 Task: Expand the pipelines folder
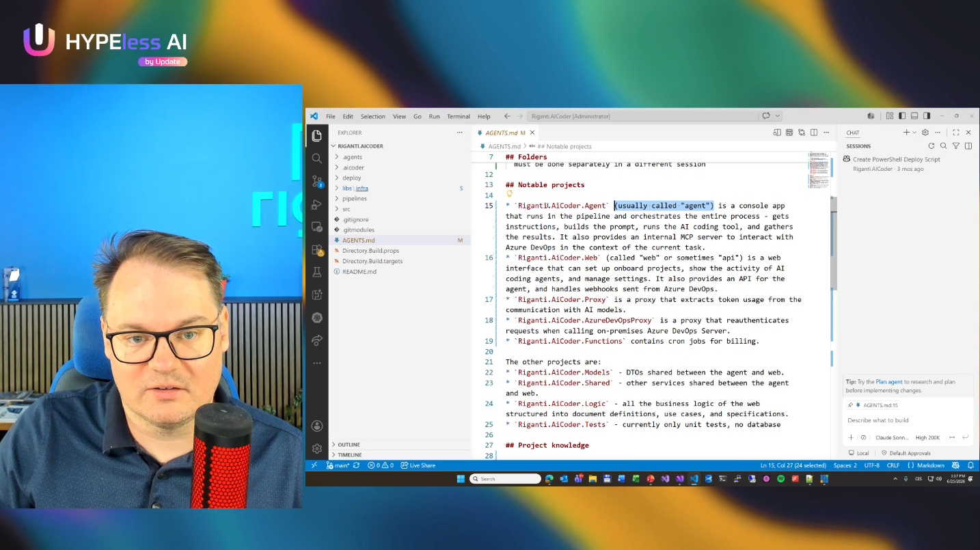click(400, 198)
